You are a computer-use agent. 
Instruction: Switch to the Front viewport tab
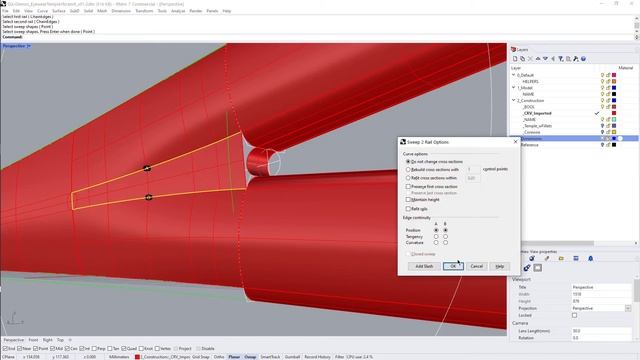coord(33,340)
